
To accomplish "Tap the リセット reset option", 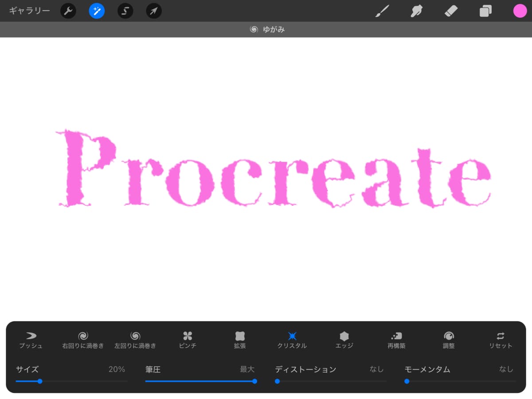I will [501, 340].
